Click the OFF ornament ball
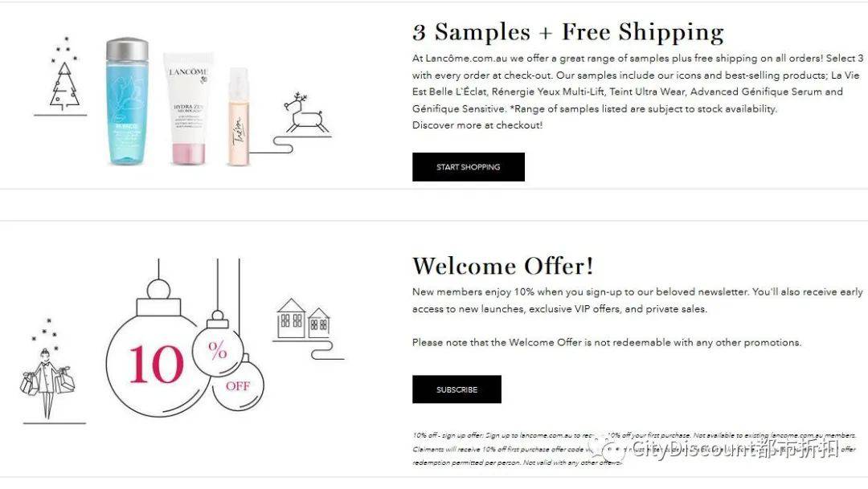868x489 pixels. click(x=238, y=385)
